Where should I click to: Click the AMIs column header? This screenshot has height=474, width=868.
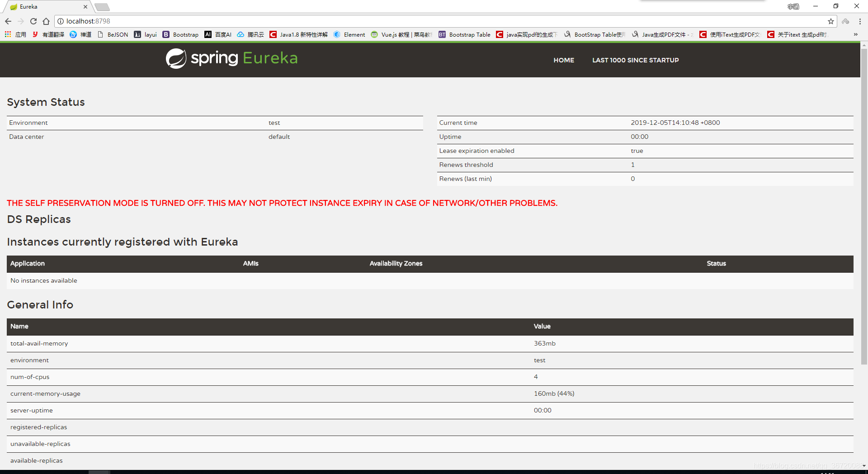click(251, 264)
